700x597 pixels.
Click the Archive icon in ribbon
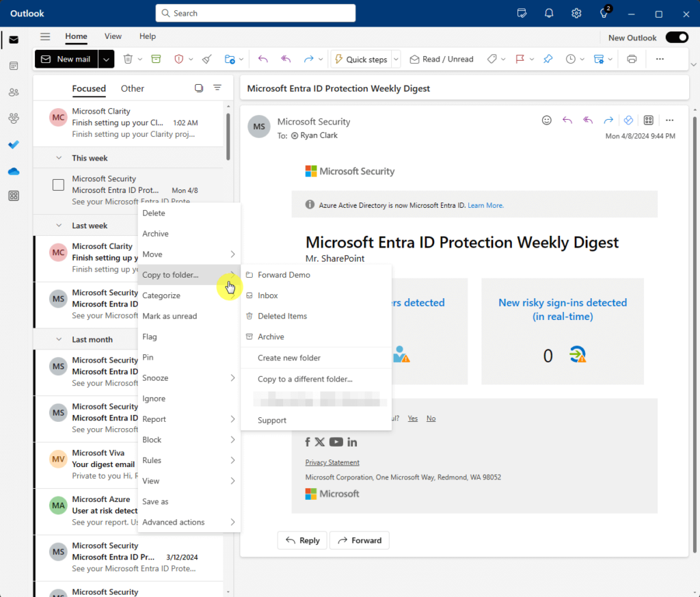(156, 59)
